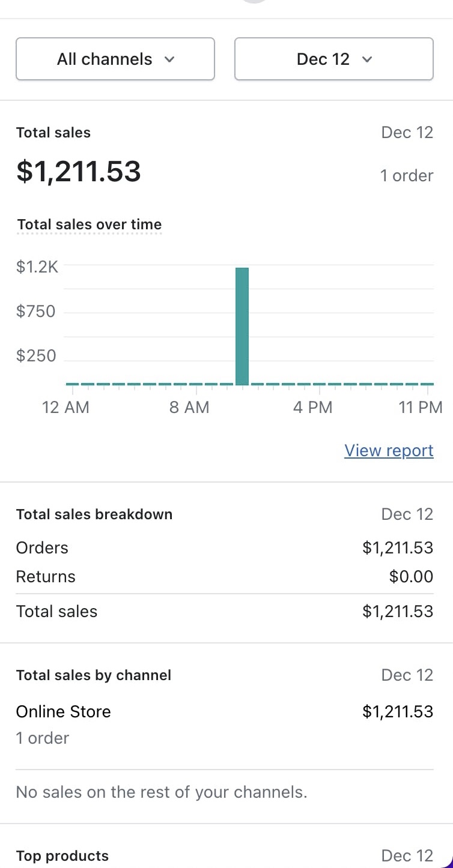The height and width of the screenshot is (868, 453).
Task: Click the Total sales over time label
Action: tap(90, 225)
